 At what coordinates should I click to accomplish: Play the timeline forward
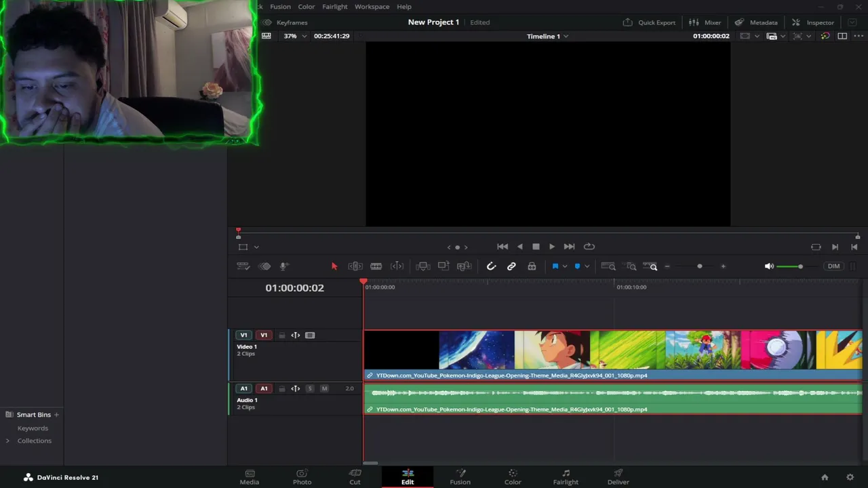coord(552,247)
